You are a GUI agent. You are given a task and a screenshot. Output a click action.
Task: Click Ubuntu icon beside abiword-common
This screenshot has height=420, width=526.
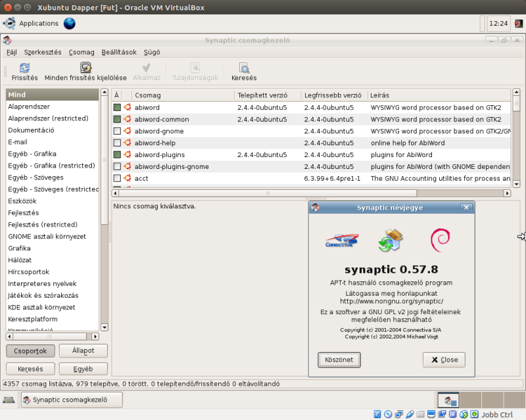coord(128,119)
